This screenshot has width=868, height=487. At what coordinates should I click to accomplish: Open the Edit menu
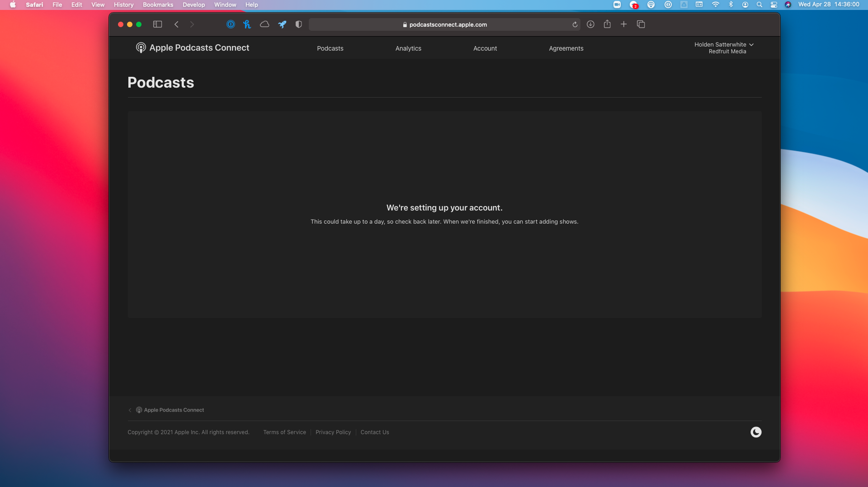(x=76, y=5)
